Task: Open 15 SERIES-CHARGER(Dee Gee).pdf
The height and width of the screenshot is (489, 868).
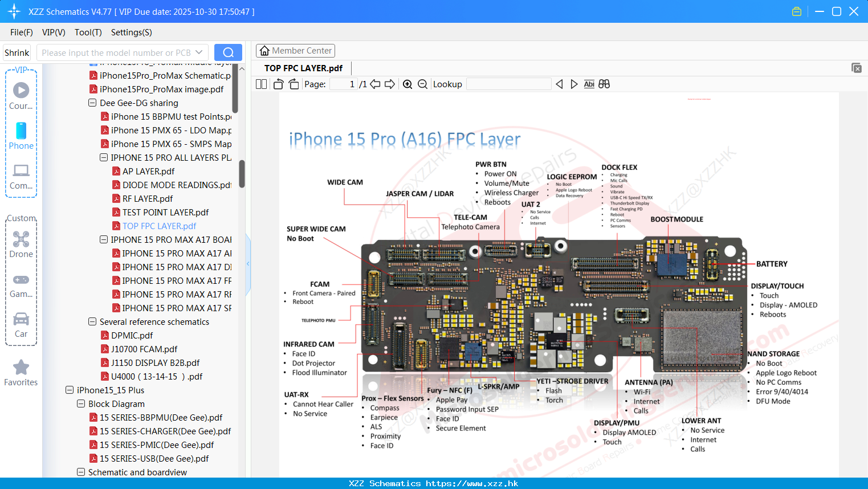Action: point(165,431)
